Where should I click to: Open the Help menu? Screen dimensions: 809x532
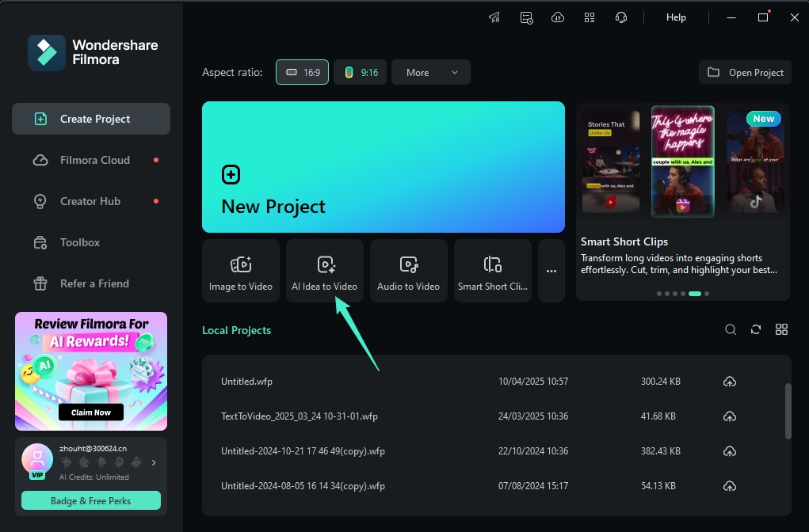[x=676, y=17]
